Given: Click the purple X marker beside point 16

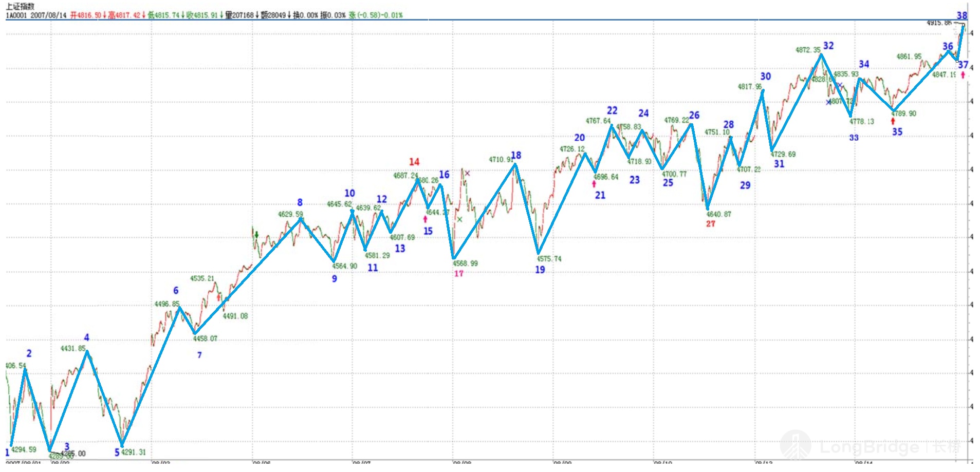Looking at the screenshot, I should [467, 173].
